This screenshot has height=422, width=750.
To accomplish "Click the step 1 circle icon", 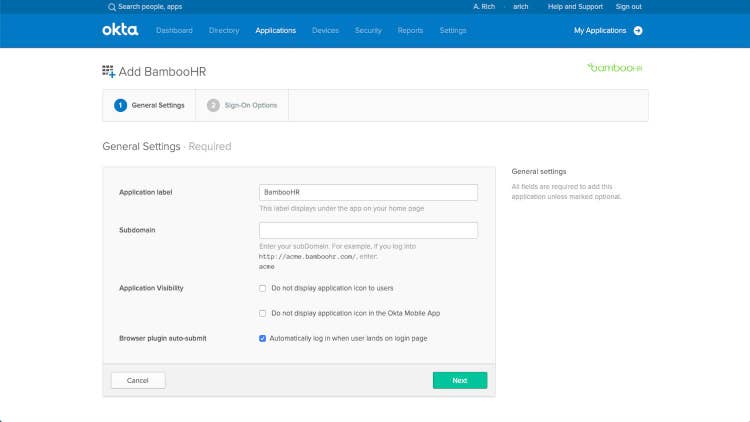I will [121, 105].
